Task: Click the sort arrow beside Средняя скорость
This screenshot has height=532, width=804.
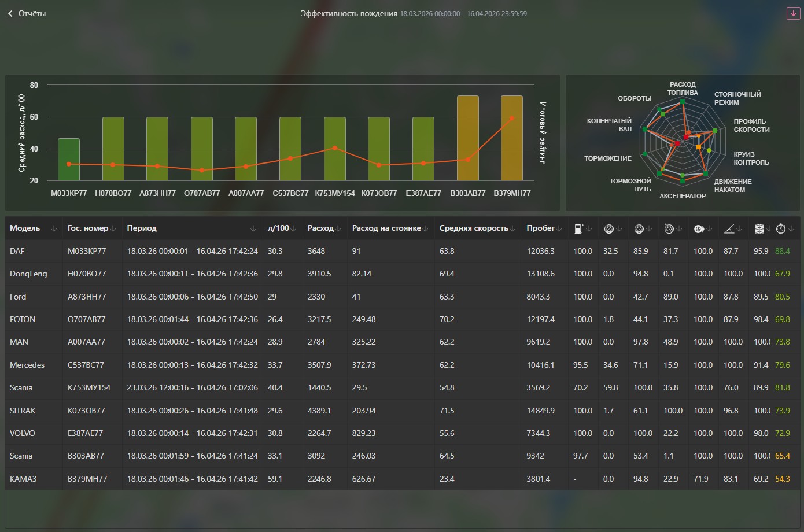Action: pyautogui.click(x=512, y=229)
